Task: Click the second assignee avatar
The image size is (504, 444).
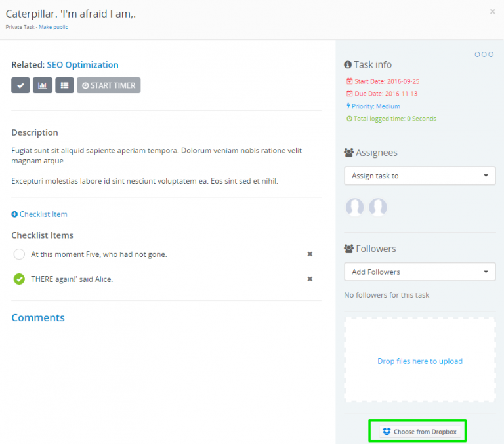Action: pos(378,207)
